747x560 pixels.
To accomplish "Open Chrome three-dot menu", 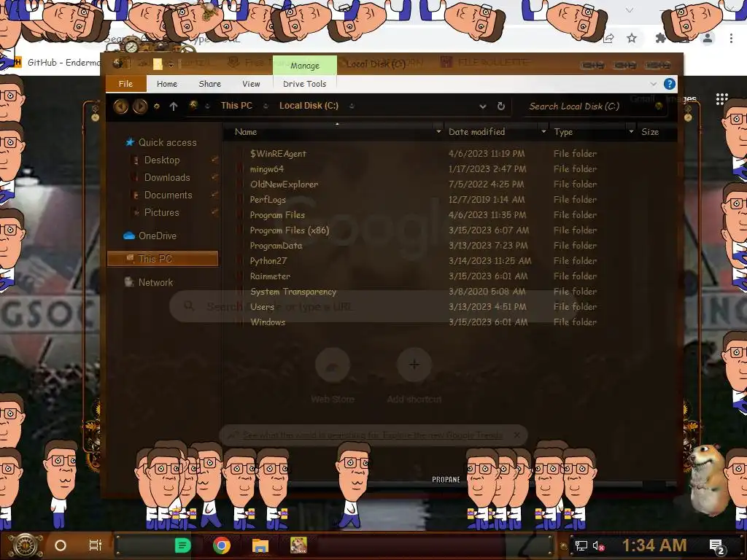I will click(x=731, y=38).
